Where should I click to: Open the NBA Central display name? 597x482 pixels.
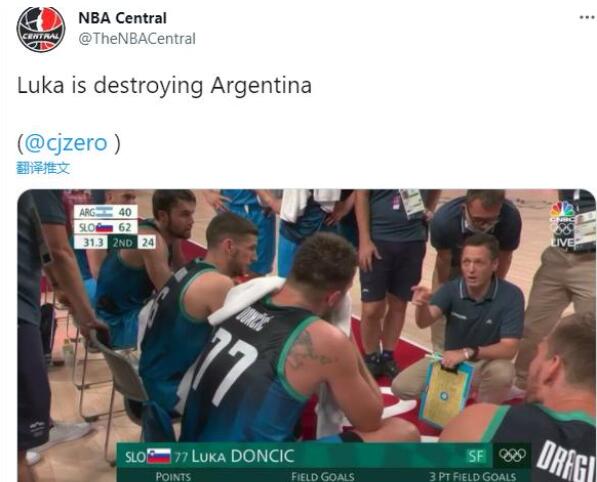click(122, 18)
